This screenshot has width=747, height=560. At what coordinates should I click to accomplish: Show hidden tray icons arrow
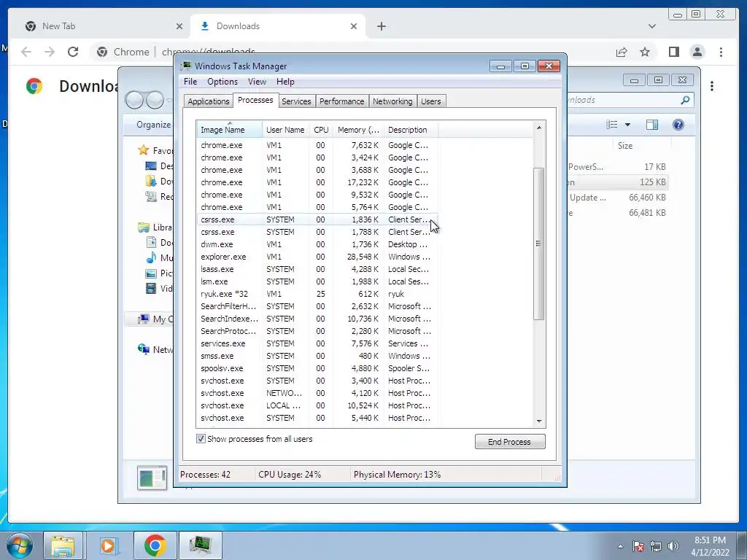pyautogui.click(x=620, y=546)
